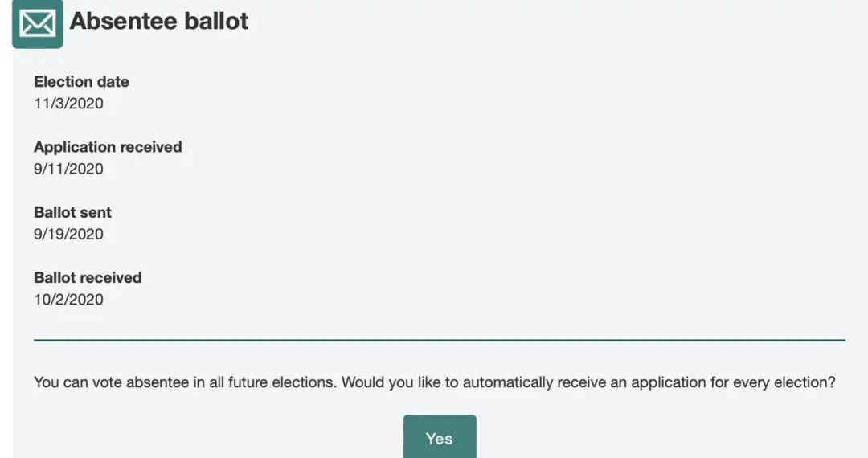This screenshot has height=458, width=868.
Task: Click the 11/3/2020 election date value
Action: tap(68, 104)
